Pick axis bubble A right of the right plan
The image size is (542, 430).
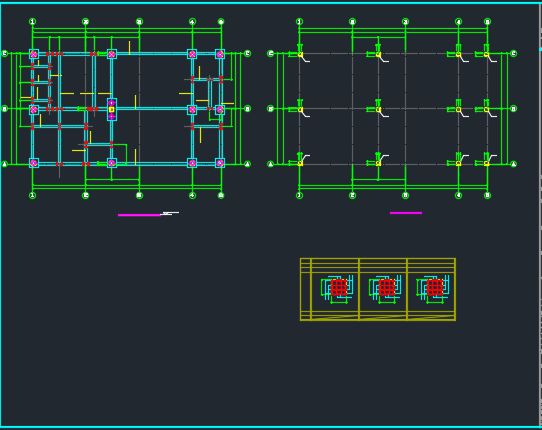(514, 164)
